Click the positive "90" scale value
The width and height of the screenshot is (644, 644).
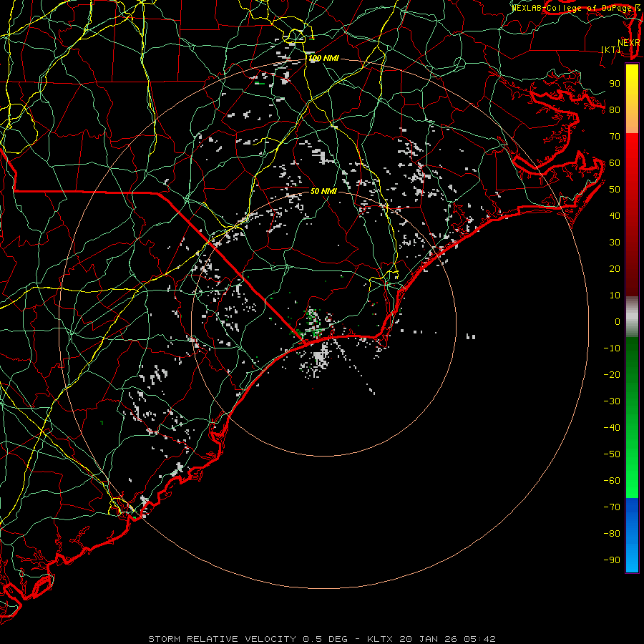pyautogui.click(x=615, y=84)
